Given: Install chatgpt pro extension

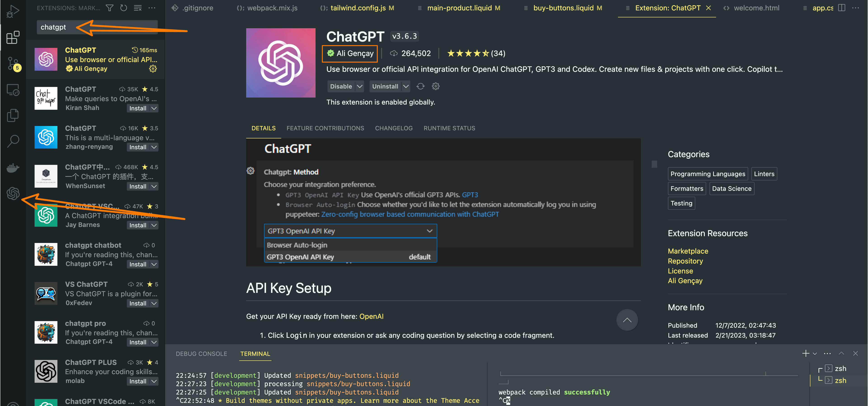Looking at the screenshot, I should pos(138,342).
